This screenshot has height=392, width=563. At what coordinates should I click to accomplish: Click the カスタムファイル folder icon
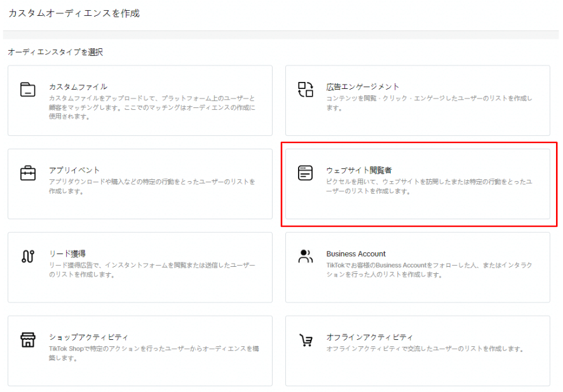28,89
